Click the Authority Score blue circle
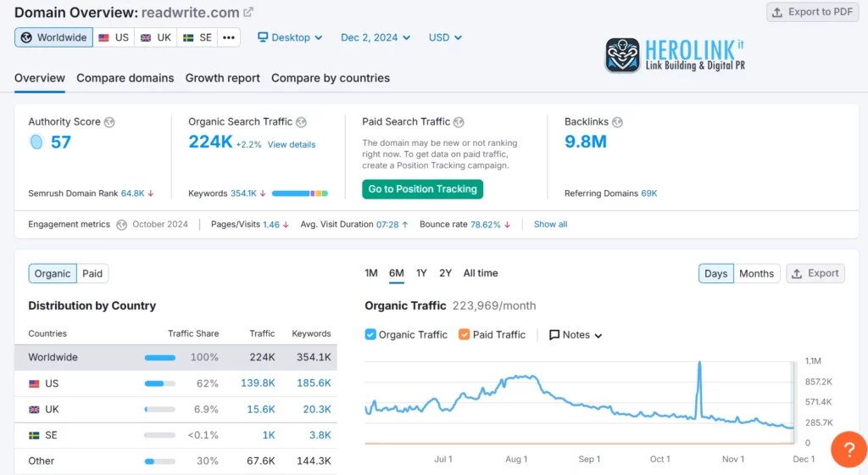This screenshot has width=868, height=475. coord(36,142)
